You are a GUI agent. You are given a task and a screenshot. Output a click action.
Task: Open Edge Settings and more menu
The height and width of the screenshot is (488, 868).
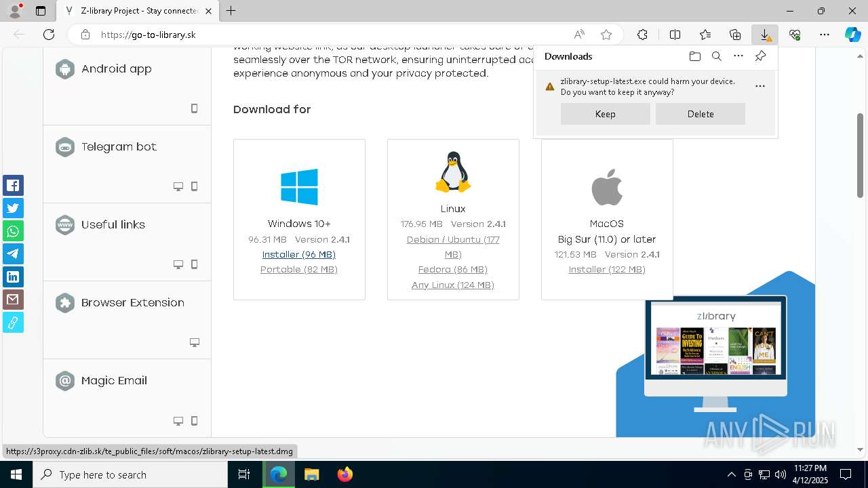pyautogui.click(x=825, y=35)
